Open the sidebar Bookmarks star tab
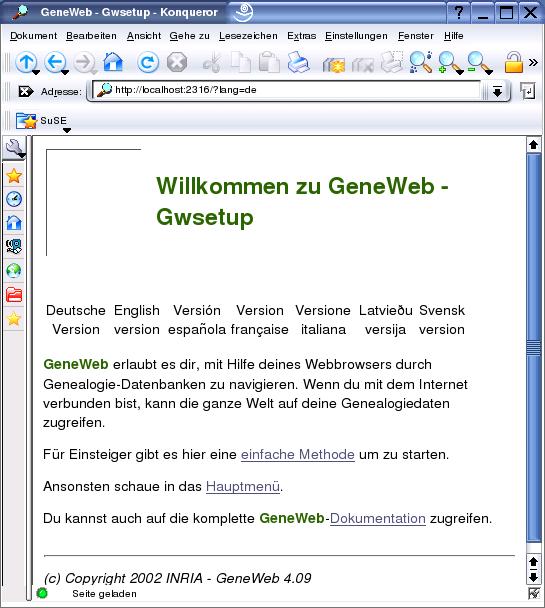 click(x=14, y=176)
